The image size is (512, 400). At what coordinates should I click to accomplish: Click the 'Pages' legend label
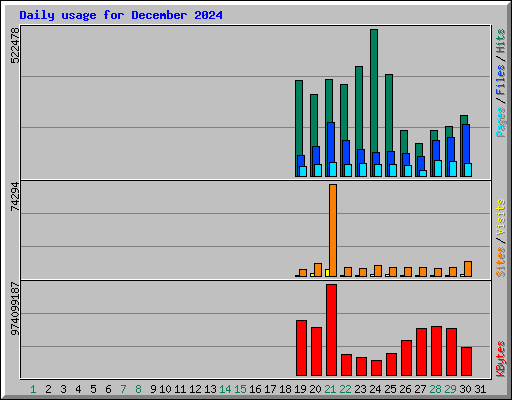click(x=500, y=122)
